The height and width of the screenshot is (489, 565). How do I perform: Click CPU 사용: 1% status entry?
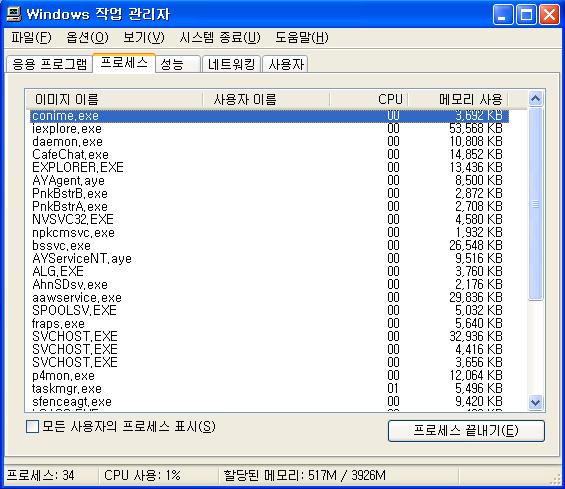point(142,475)
